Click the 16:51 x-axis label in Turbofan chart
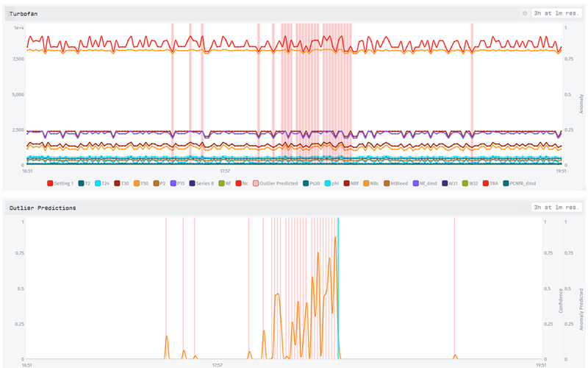Screen dimensions: 588x368 [x=27, y=171]
